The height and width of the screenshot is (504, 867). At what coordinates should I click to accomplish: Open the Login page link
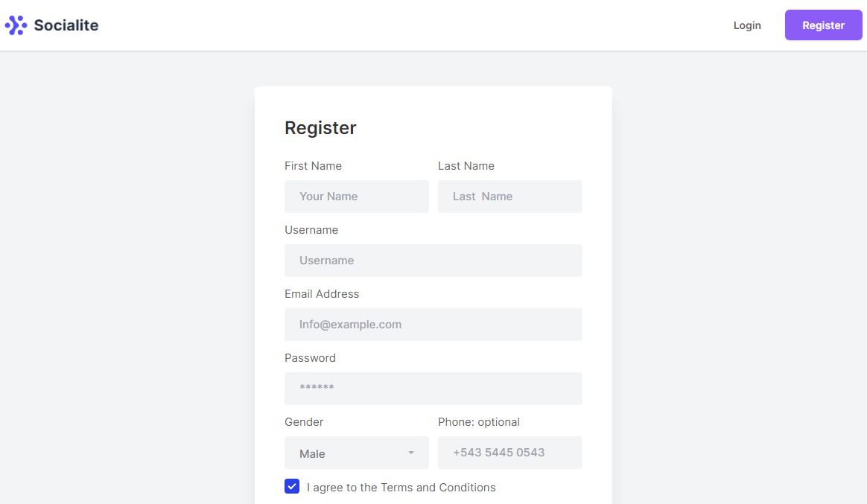pos(747,25)
